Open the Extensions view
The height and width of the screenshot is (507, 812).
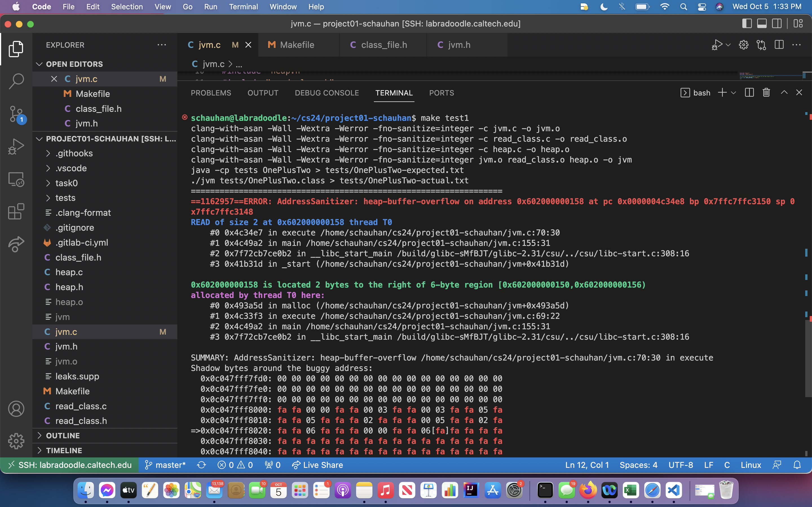click(16, 212)
